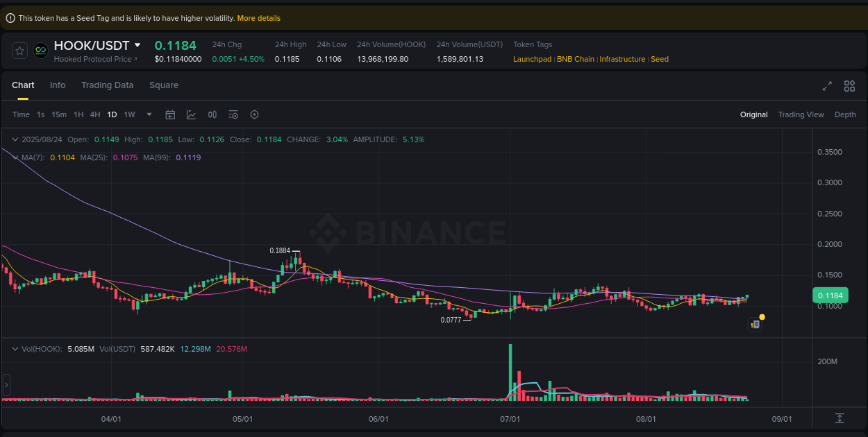The image size is (868, 437).
Task: Expand the chart to fullscreen view
Action: [x=827, y=86]
